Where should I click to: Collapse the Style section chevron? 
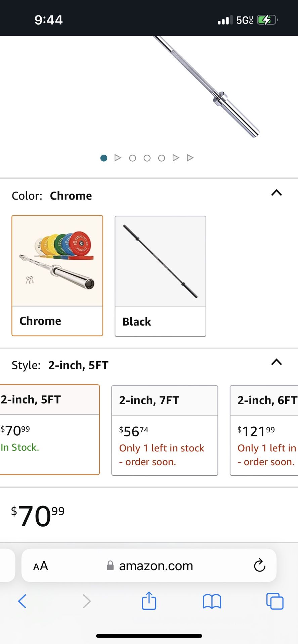coord(276,362)
